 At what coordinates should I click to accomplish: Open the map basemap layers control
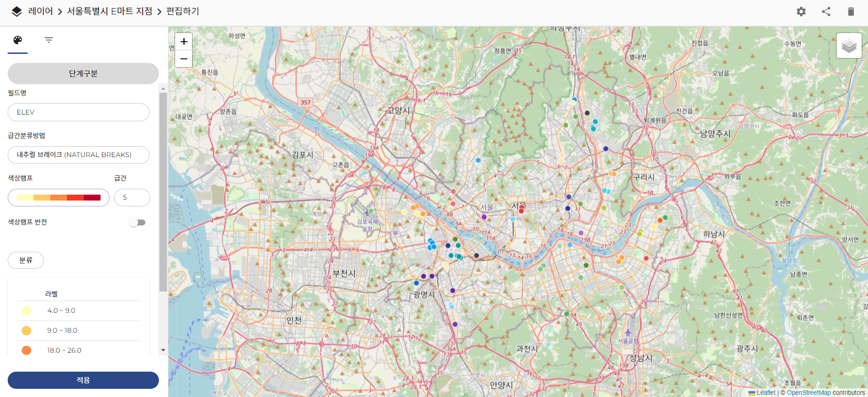point(849,46)
